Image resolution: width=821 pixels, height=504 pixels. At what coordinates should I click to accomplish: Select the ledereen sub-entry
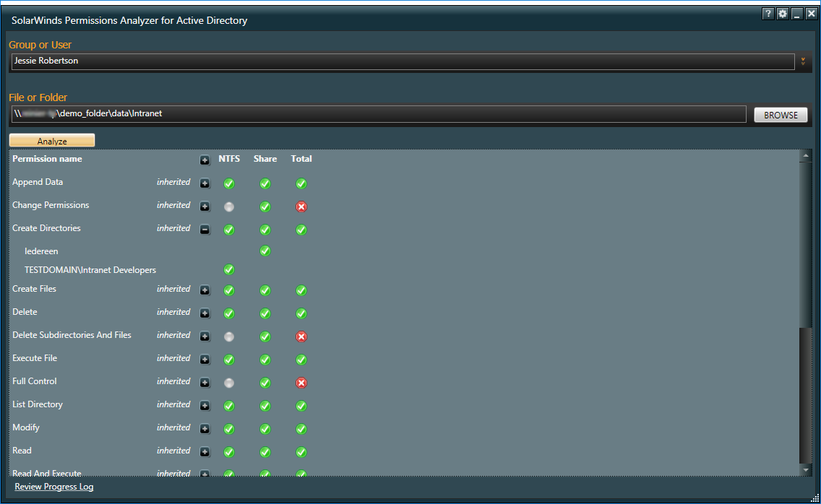click(41, 251)
